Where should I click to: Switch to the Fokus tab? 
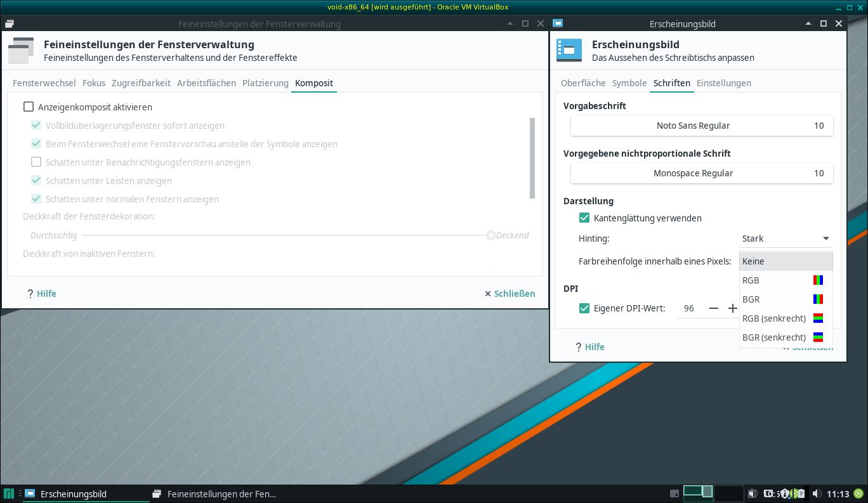94,83
